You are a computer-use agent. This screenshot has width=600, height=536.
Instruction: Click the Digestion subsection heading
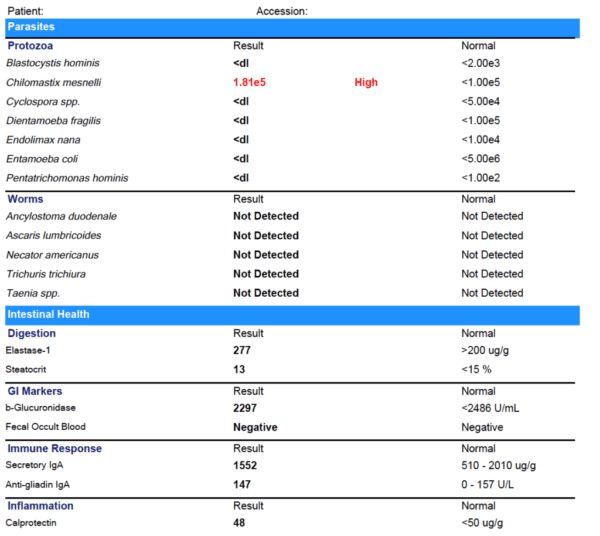[32, 333]
